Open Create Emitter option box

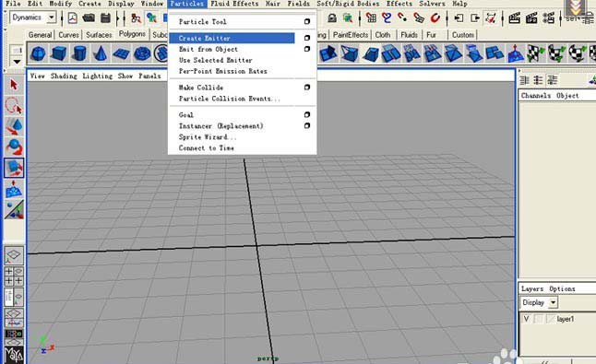(307, 38)
